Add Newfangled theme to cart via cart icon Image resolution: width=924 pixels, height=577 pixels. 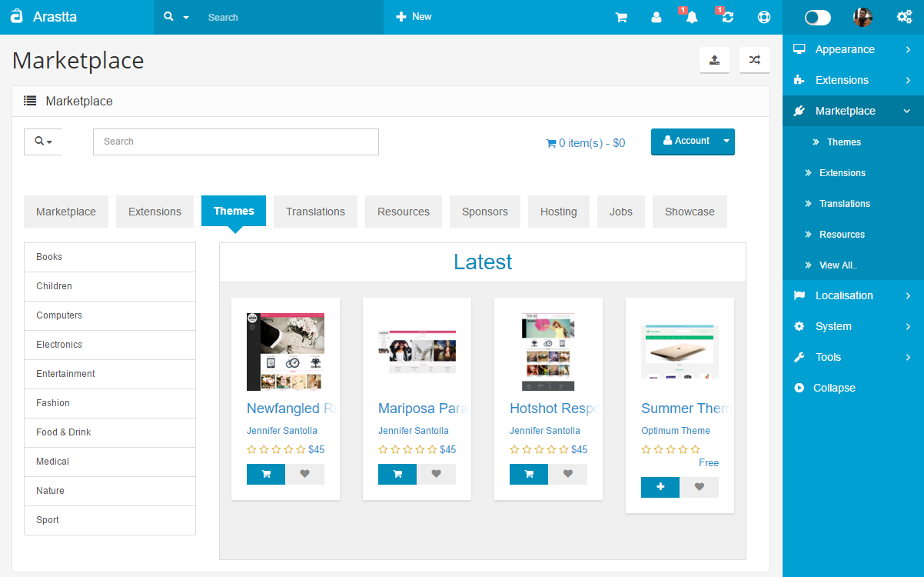(x=265, y=474)
